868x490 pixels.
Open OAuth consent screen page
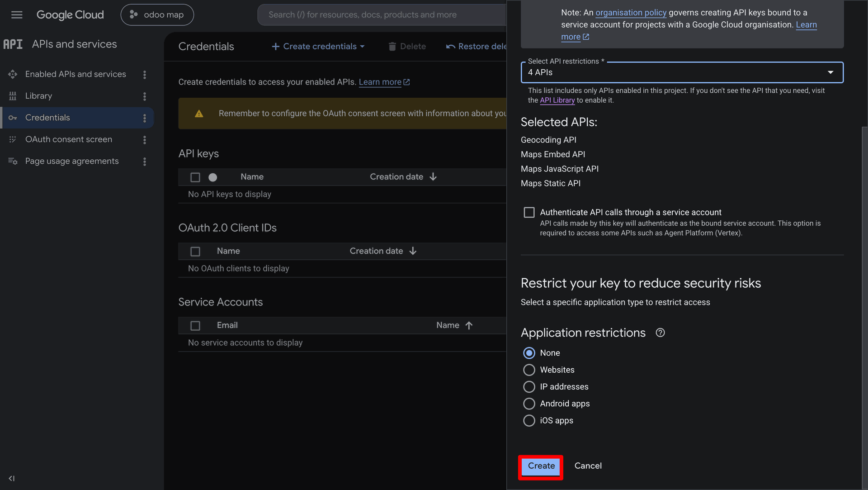tap(69, 139)
